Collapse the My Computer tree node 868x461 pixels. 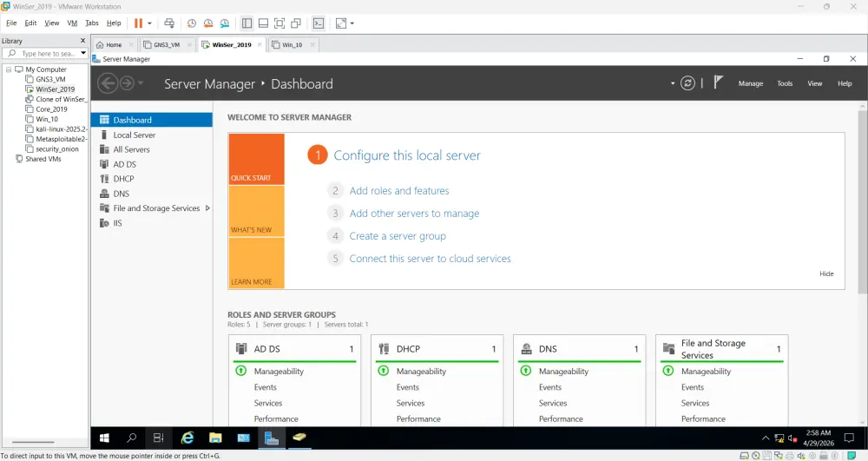pyautogui.click(x=9, y=69)
